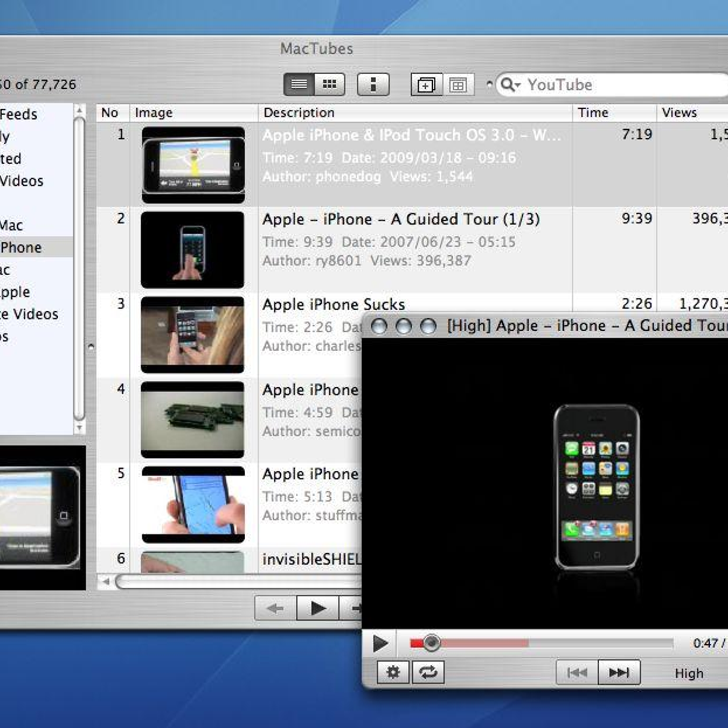Sort by Description column header

415,112
